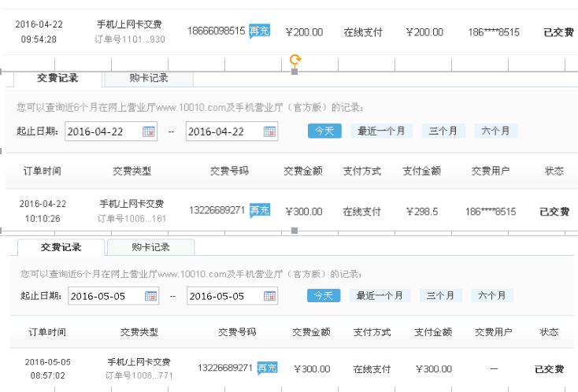Image resolution: width=578 pixels, height=392 pixels.
Task: Open calendar icon for start date 2016-04-22
Action: (x=149, y=131)
